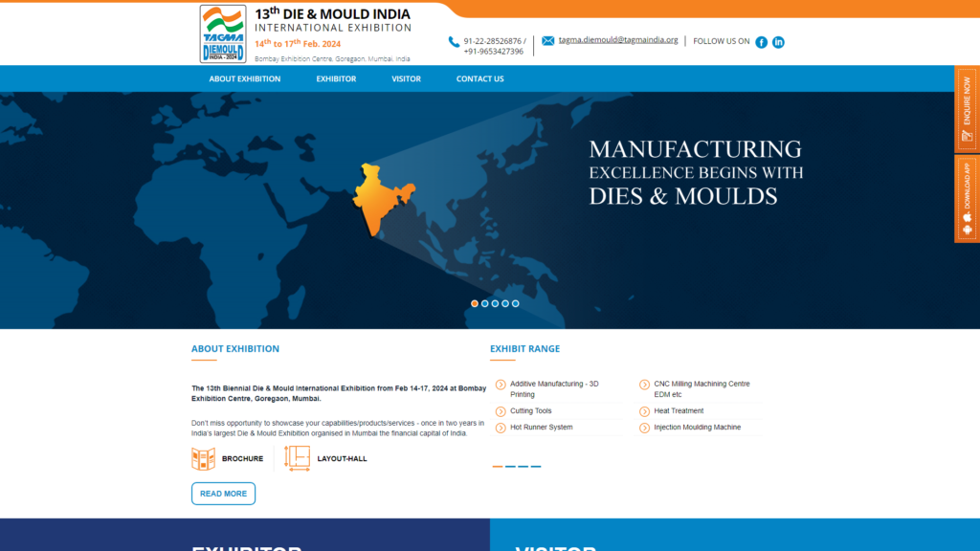Open Visitor menu
Image resolution: width=980 pixels, height=551 pixels.
[406, 78]
